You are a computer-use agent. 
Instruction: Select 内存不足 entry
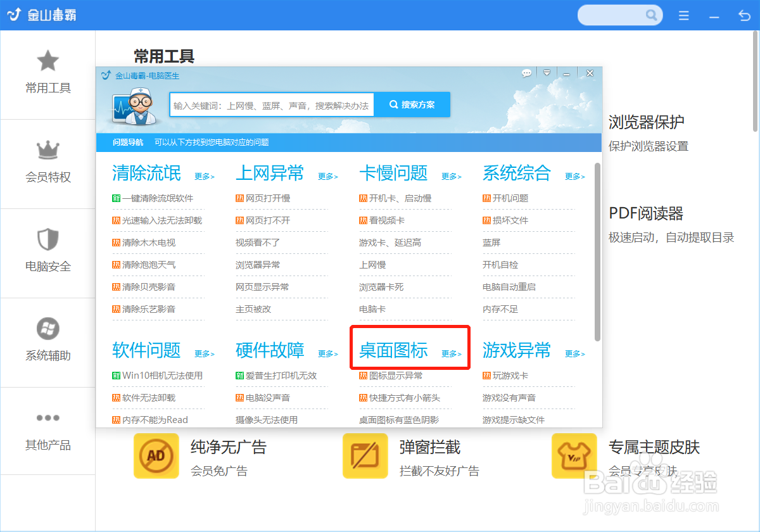(500, 309)
